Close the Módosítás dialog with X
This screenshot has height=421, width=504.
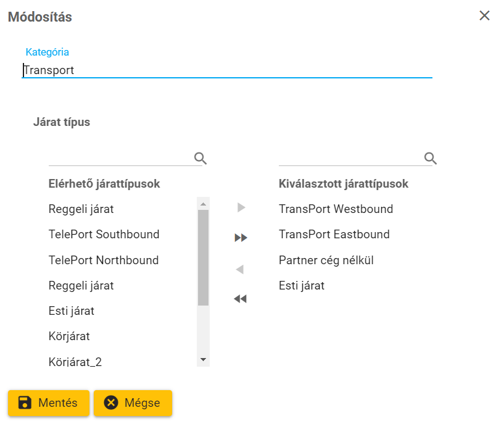(x=484, y=16)
